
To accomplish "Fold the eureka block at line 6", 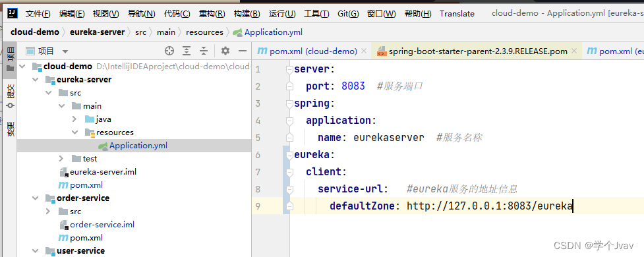I will coord(289,155).
